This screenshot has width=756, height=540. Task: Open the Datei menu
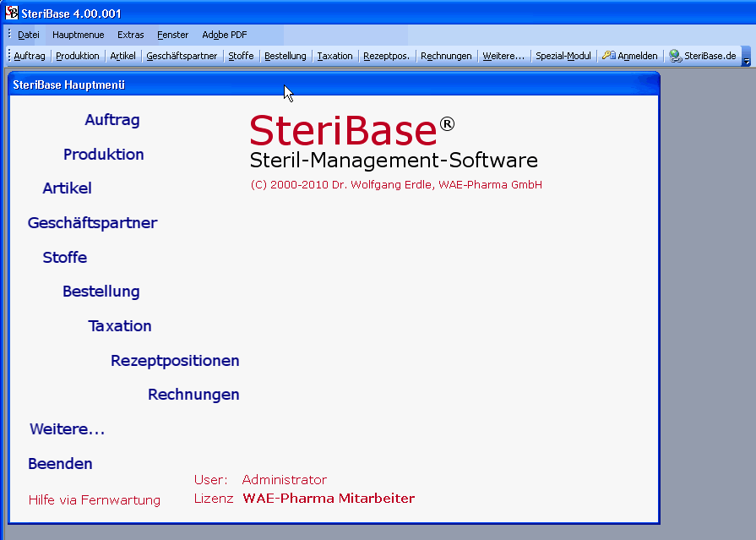pos(29,35)
